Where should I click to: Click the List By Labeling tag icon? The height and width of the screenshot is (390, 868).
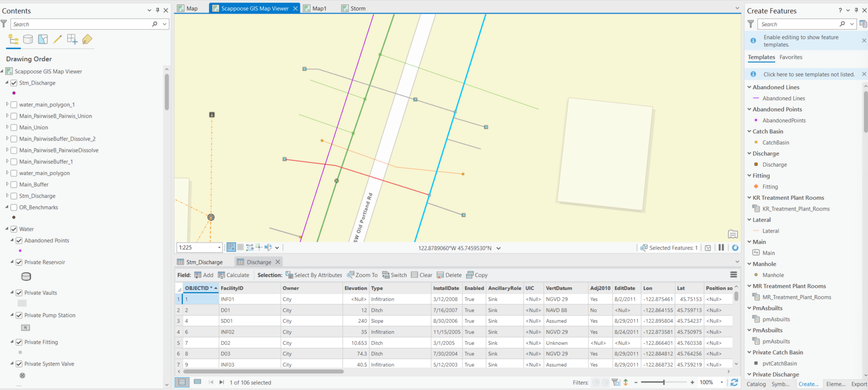[87, 40]
